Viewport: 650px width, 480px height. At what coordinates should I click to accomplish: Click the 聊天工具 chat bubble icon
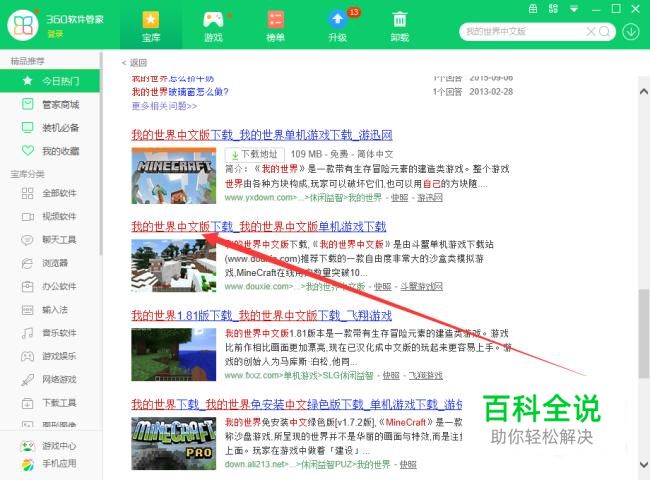pyautogui.click(x=27, y=240)
